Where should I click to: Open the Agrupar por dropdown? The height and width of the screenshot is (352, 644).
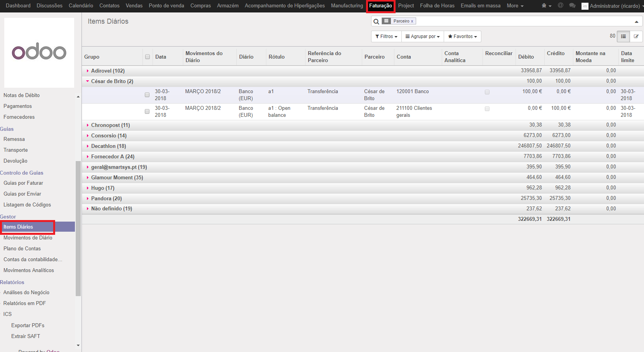tap(422, 36)
